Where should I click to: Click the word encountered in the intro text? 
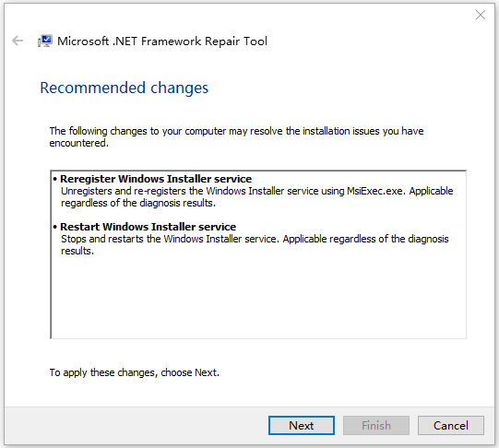[79, 143]
